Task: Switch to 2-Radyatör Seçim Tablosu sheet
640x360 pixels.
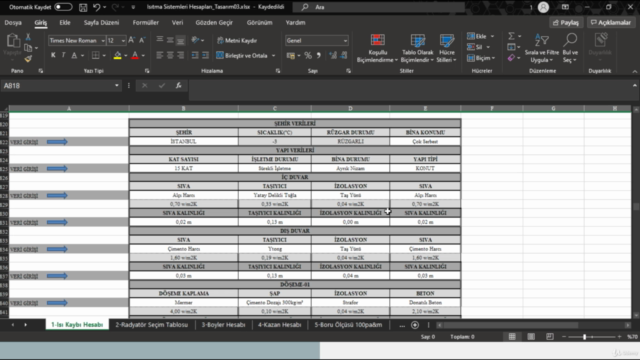Action: point(151,324)
